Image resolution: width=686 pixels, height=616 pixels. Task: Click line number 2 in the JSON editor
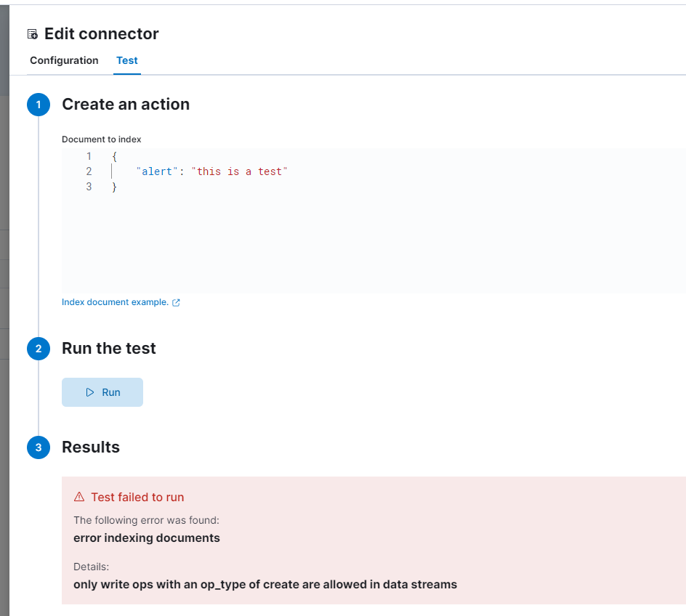(89, 171)
